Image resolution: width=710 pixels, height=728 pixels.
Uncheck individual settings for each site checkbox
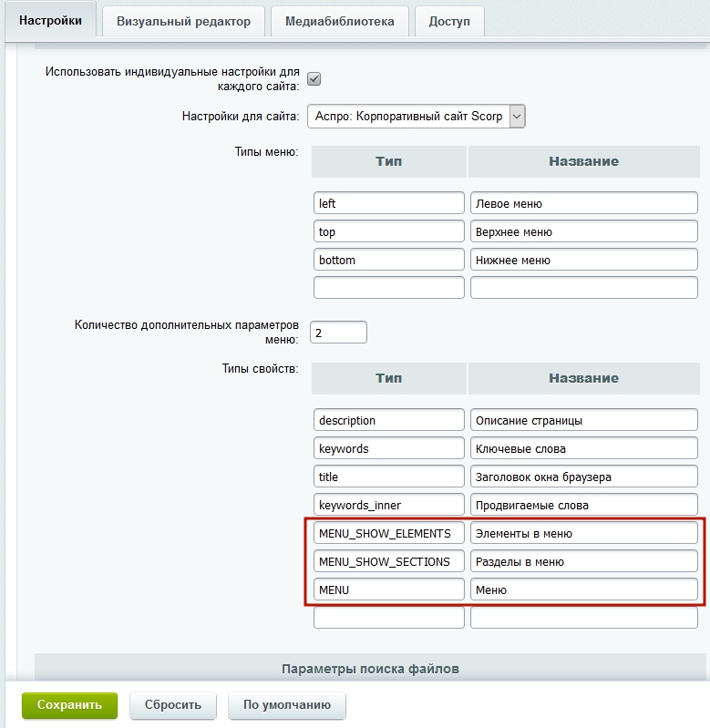tap(314, 79)
